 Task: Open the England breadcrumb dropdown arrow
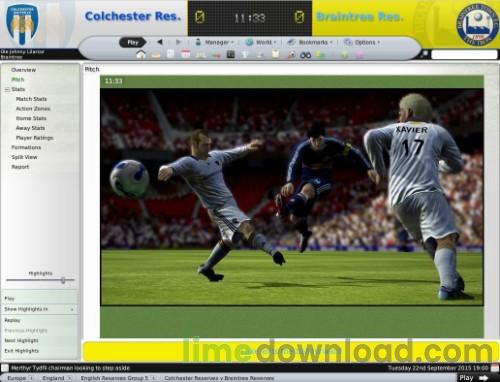click(x=69, y=378)
